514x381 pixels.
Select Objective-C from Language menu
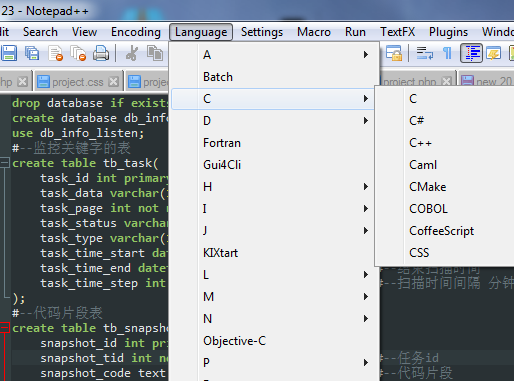274,341
